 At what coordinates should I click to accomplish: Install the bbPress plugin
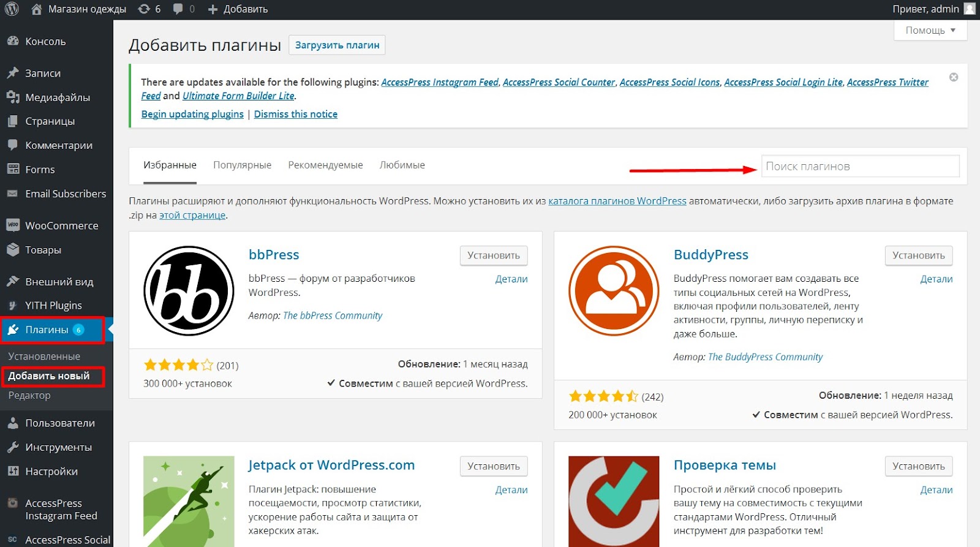[x=494, y=255]
